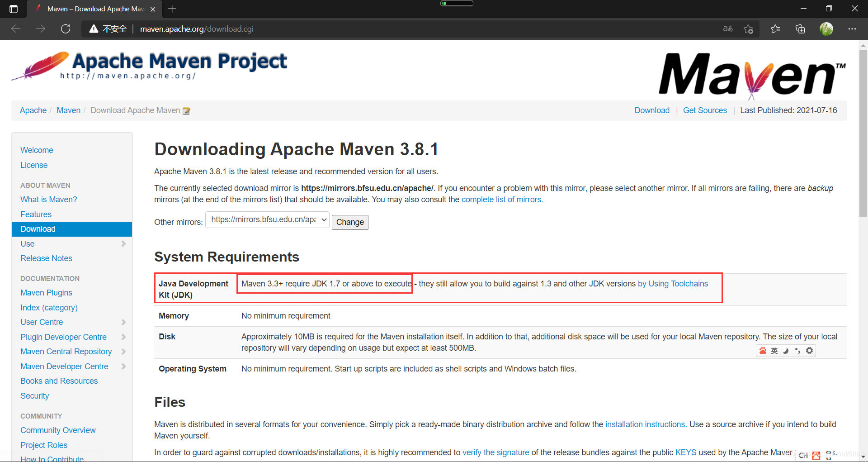868x462 pixels.
Task: Open Security sidebar link
Action: [34, 396]
